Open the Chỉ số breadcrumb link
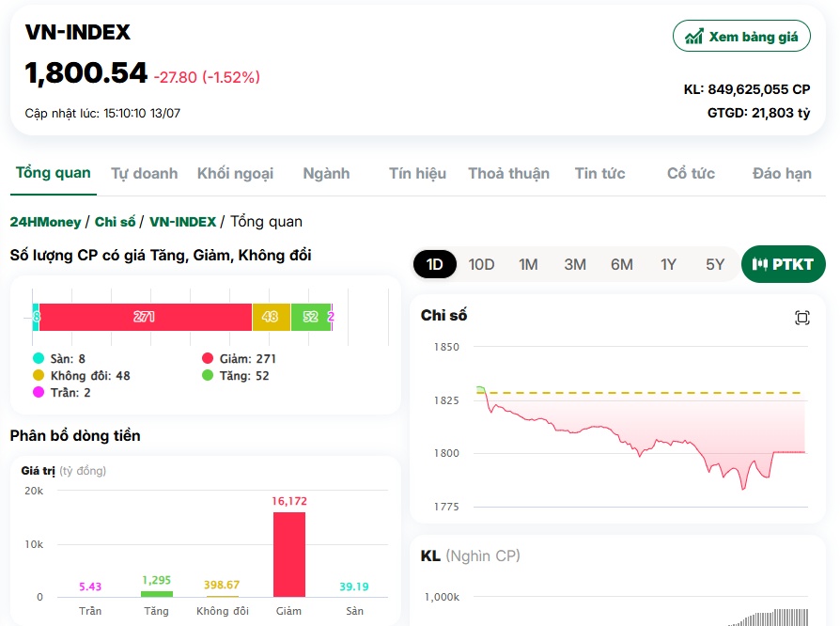 (x=116, y=222)
